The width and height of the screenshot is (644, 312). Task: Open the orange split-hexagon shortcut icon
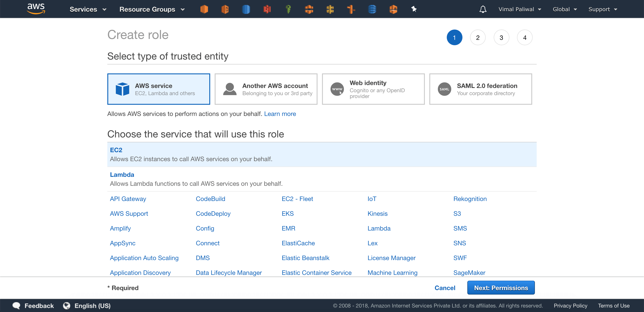pos(309,9)
